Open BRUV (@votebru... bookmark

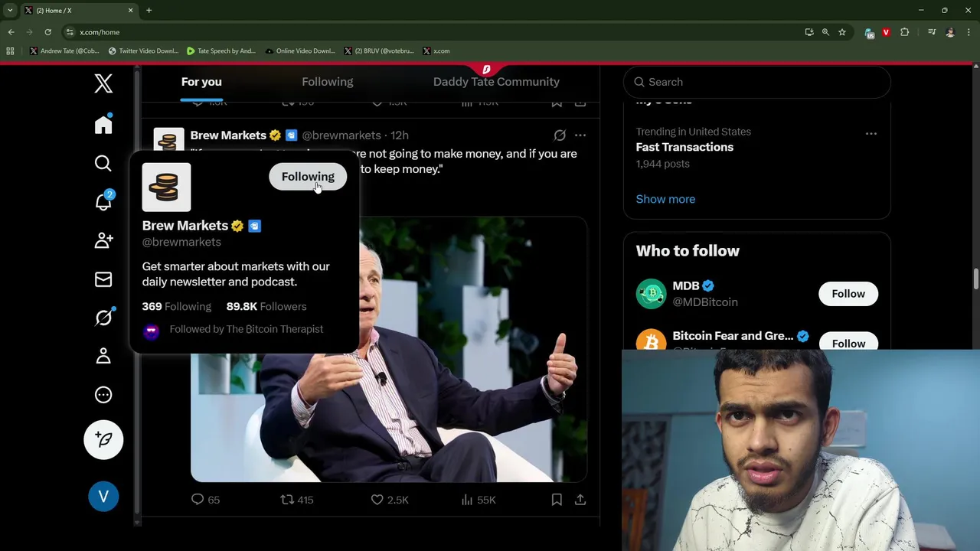(x=379, y=51)
